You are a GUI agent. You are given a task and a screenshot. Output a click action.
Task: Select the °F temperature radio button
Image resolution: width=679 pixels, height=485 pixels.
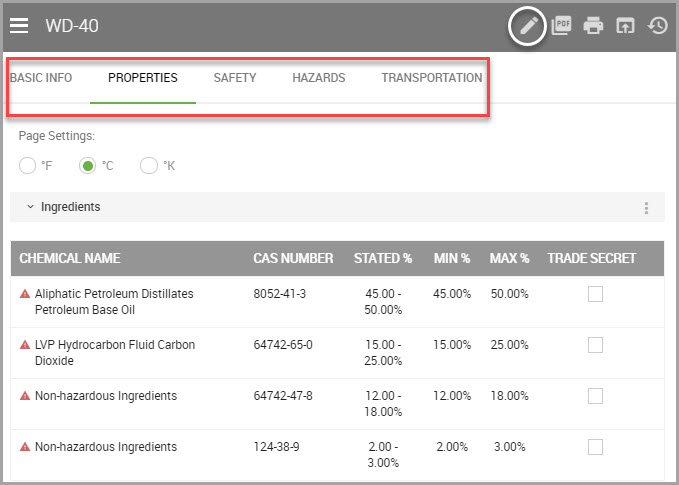(27, 166)
